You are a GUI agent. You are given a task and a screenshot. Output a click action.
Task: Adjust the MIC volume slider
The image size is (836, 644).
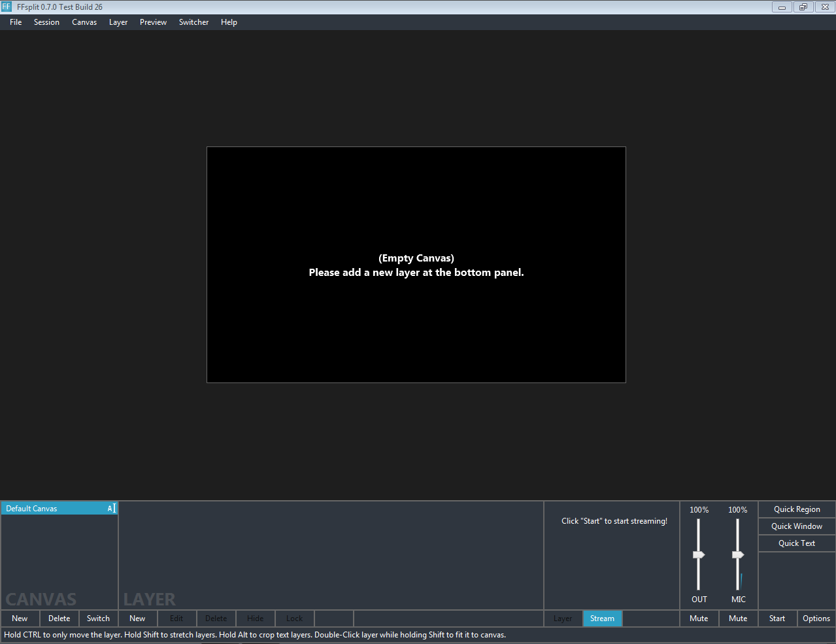pyautogui.click(x=738, y=554)
